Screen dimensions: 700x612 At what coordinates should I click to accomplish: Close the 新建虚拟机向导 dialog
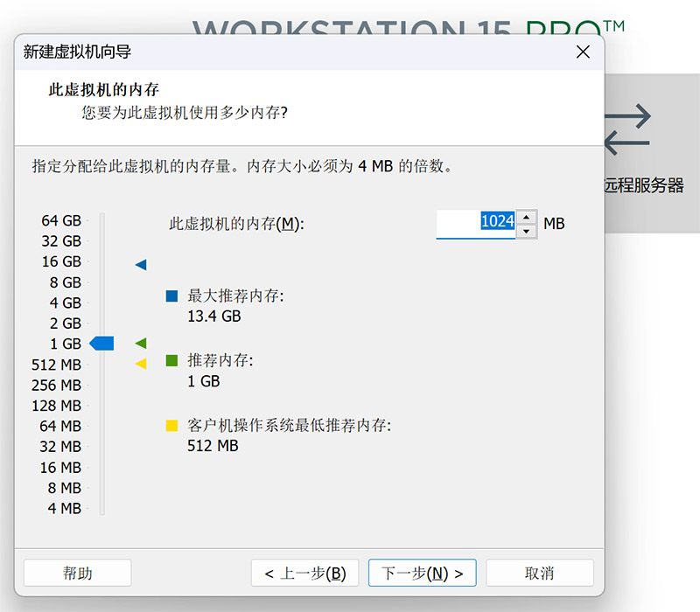tap(583, 52)
